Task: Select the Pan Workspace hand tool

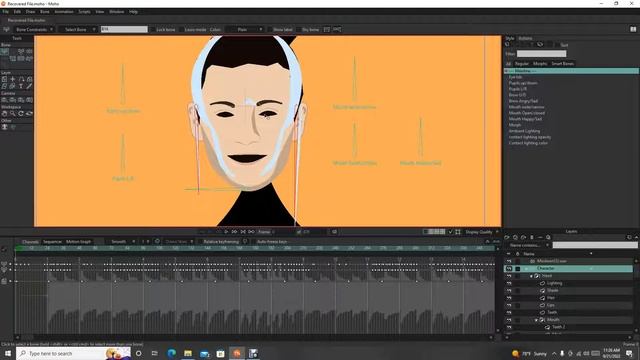Action: (x=4, y=113)
